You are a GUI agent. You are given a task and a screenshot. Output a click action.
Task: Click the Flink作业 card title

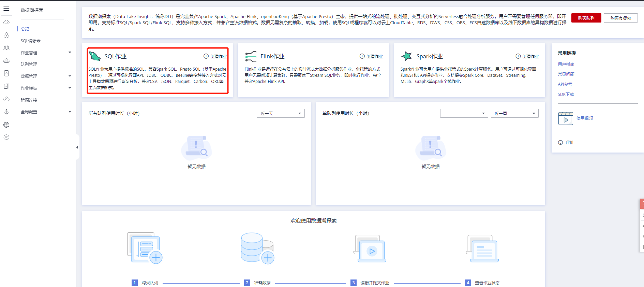point(272,56)
